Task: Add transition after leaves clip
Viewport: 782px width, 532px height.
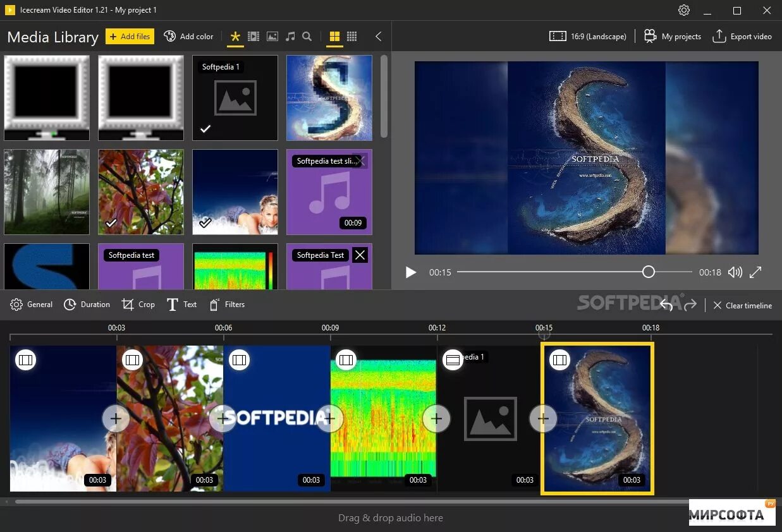Action: pos(223,418)
